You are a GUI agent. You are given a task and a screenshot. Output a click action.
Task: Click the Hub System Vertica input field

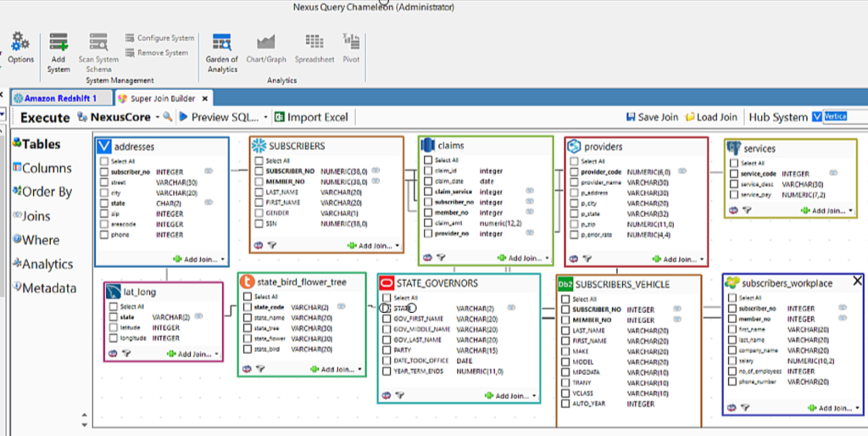(x=845, y=117)
